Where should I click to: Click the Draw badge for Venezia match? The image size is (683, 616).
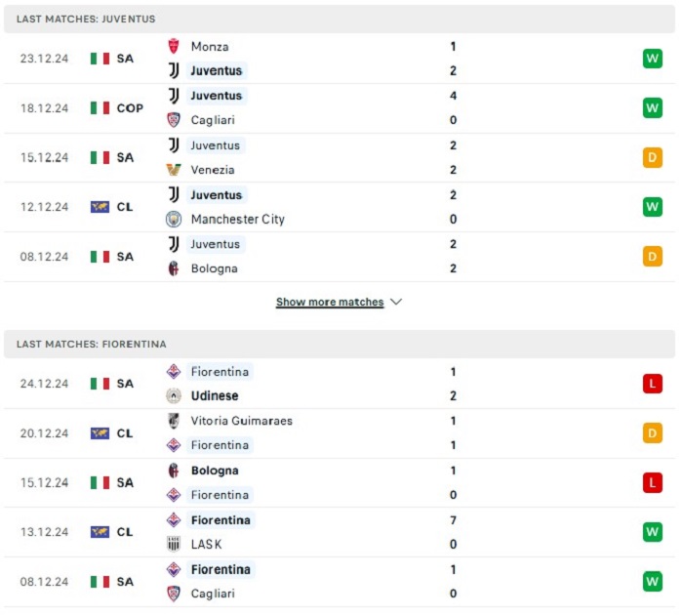point(652,157)
